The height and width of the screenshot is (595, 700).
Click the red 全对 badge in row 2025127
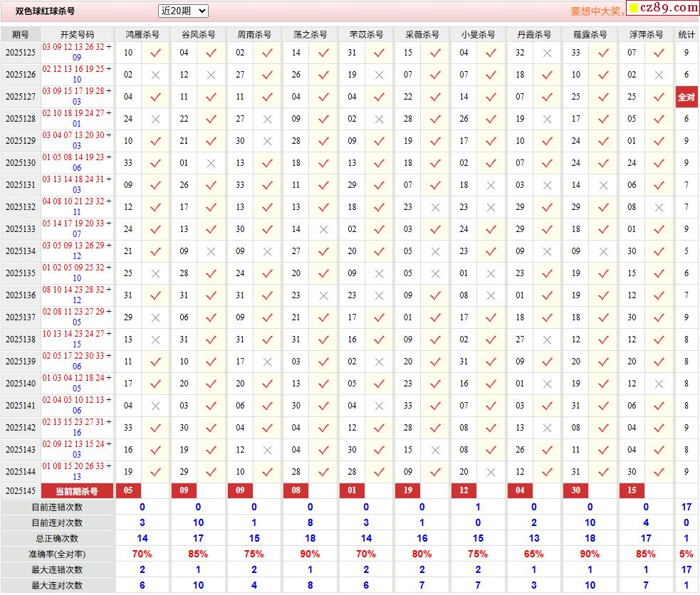tap(686, 97)
